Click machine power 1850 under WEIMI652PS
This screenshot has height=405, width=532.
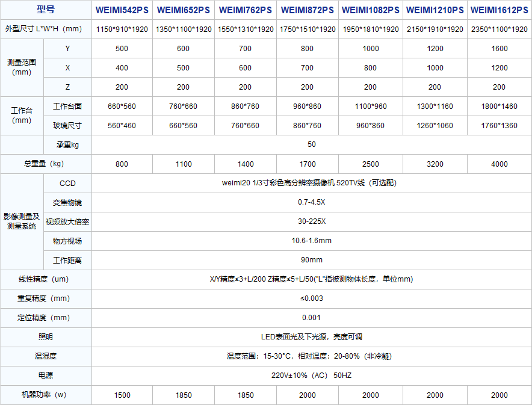(183, 395)
